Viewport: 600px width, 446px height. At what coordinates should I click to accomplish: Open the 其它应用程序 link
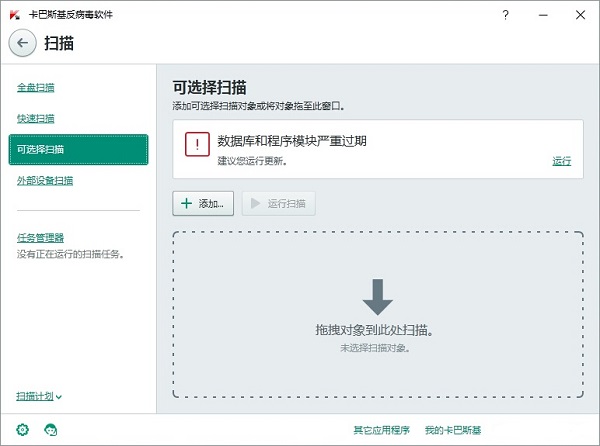coord(381,430)
